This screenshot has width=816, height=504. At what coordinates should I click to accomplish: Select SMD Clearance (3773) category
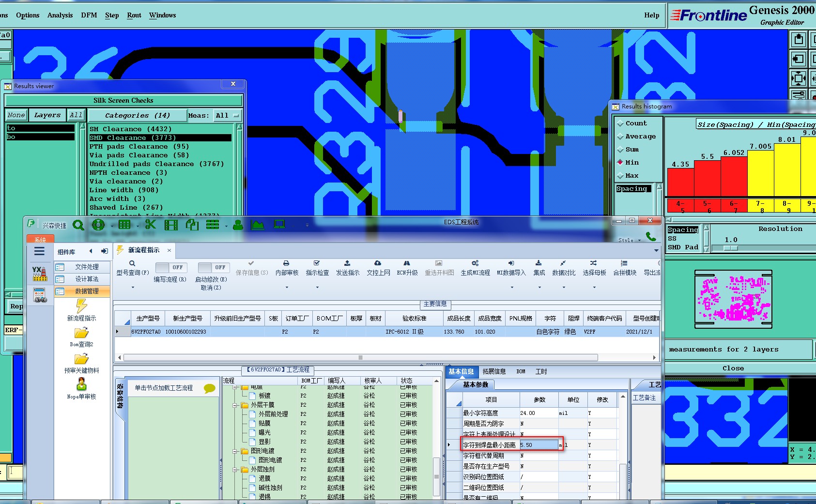160,138
